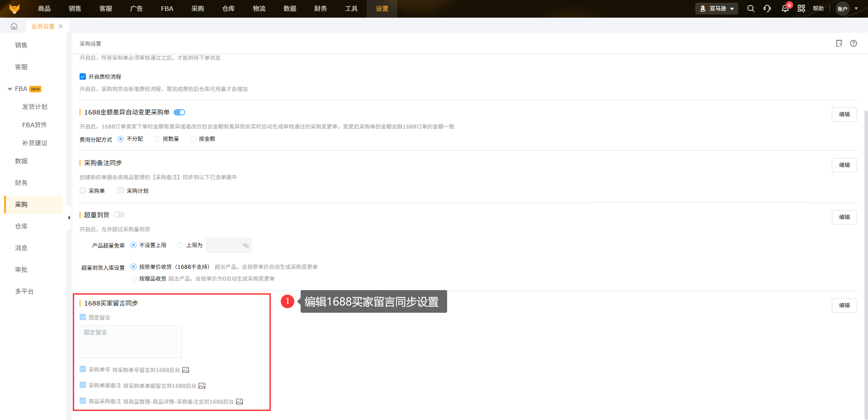This screenshot has height=420, width=868.
Task: Toggle 采购单号 留言 checkbox
Action: coord(83,369)
